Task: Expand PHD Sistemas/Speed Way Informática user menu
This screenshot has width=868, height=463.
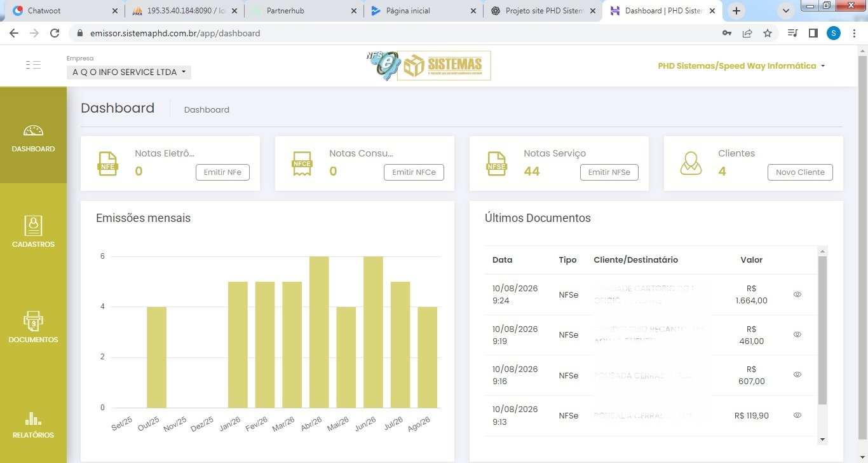Action: point(742,66)
